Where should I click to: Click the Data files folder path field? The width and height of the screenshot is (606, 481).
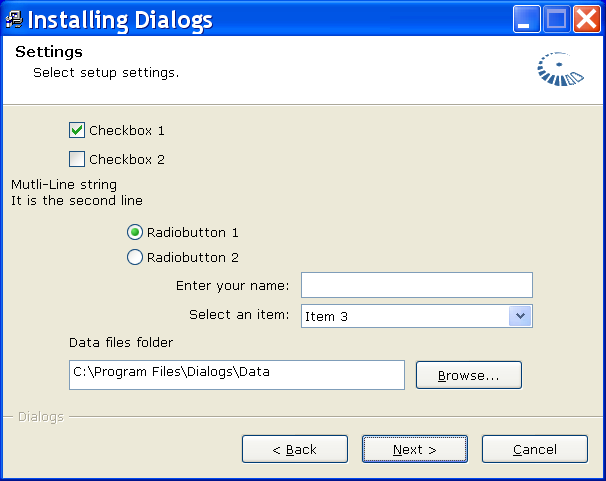click(x=237, y=375)
